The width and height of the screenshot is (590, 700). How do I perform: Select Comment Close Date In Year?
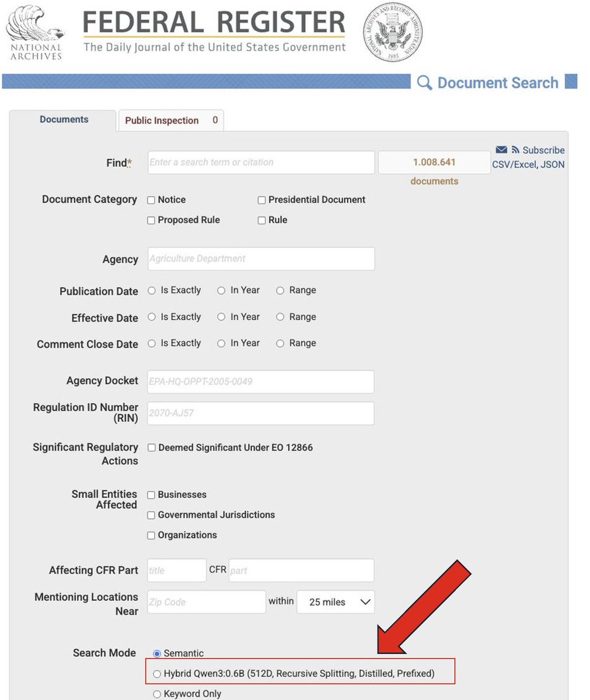tap(221, 344)
